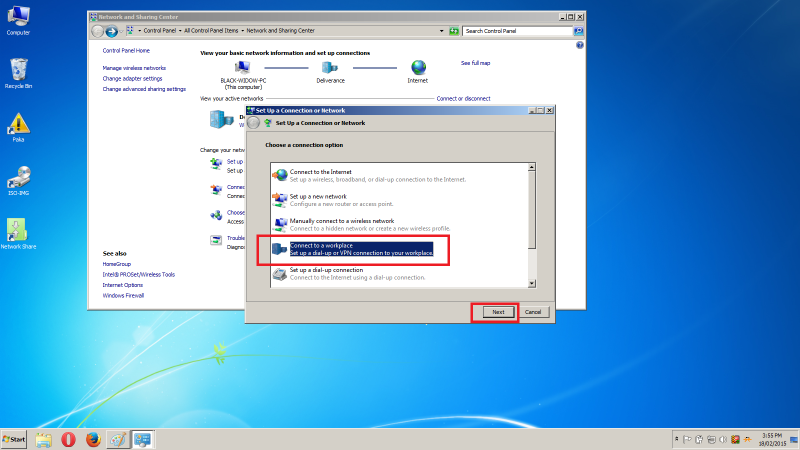Open the Recycle Bin desktop icon
800x450 pixels.
click(x=18, y=70)
